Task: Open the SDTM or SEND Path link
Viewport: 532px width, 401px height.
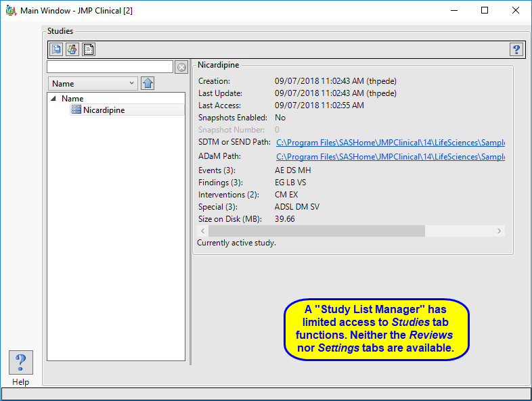Action: [390, 143]
